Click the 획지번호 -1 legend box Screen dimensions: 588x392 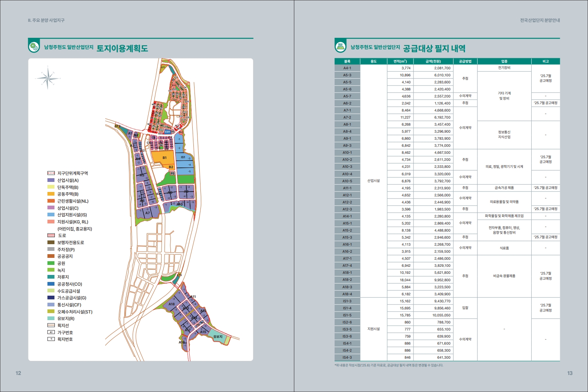[51, 339]
